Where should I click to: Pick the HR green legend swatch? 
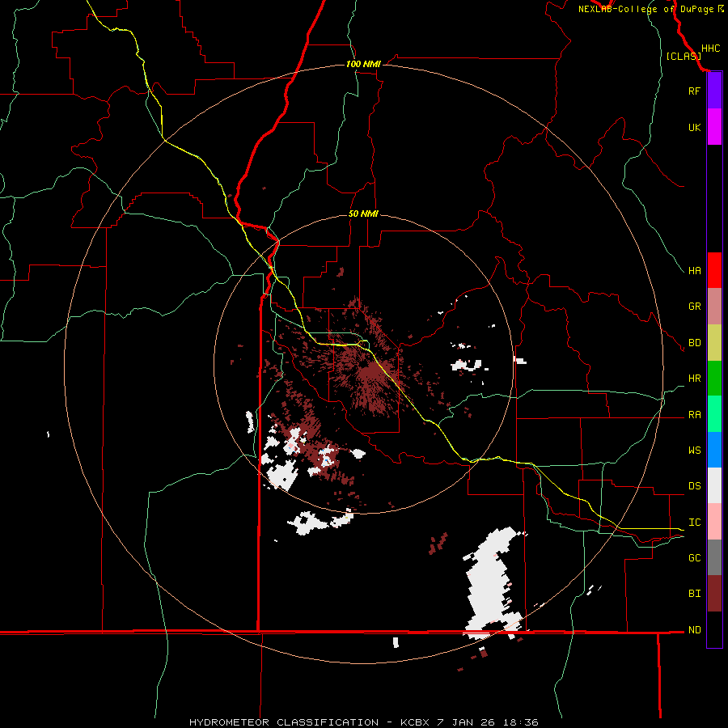714,379
